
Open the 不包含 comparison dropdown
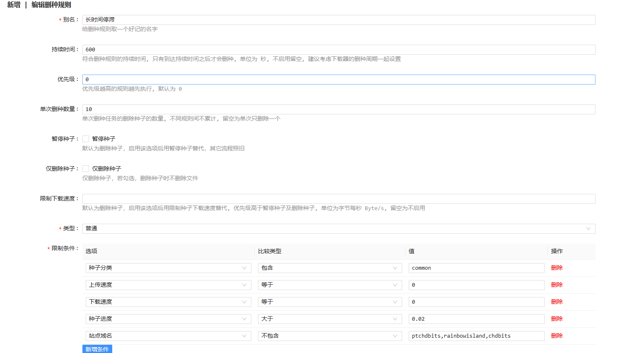(x=329, y=336)
